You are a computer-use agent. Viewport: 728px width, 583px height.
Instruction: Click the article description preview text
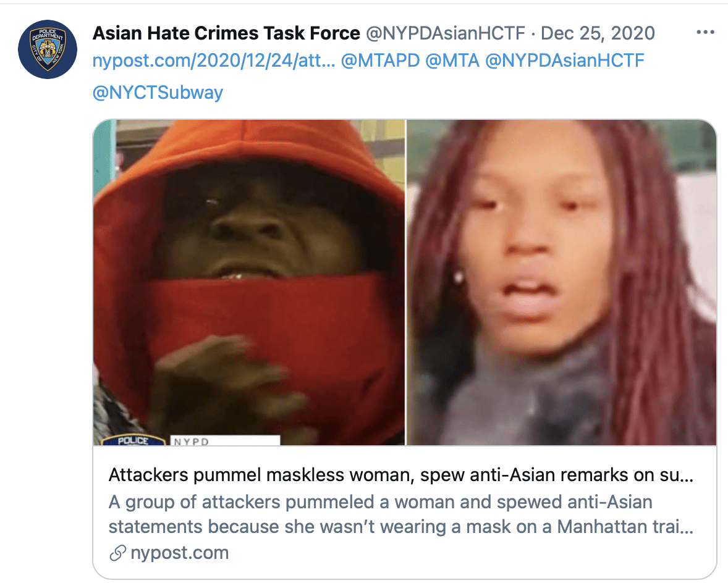pos(401,514)
